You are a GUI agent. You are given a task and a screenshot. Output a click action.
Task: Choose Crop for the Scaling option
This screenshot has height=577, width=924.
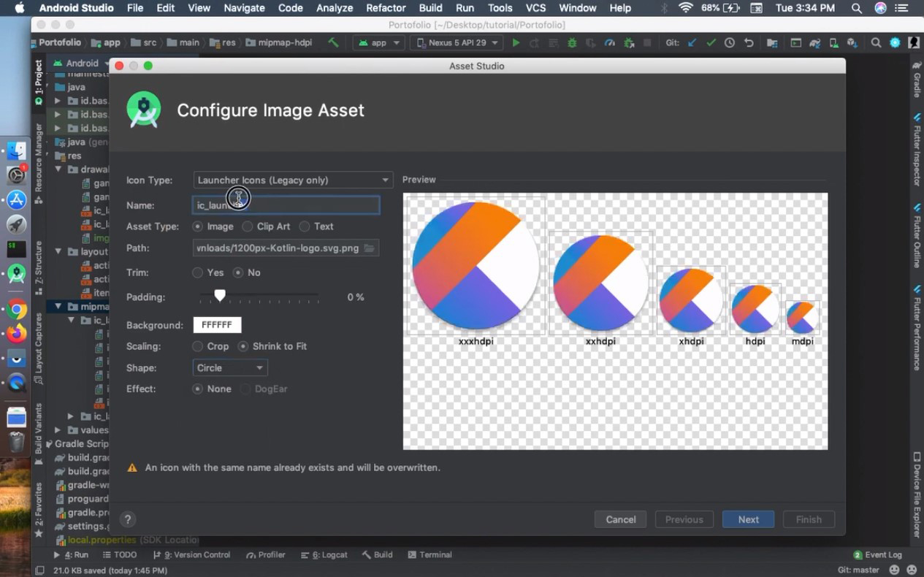[197, 346]
